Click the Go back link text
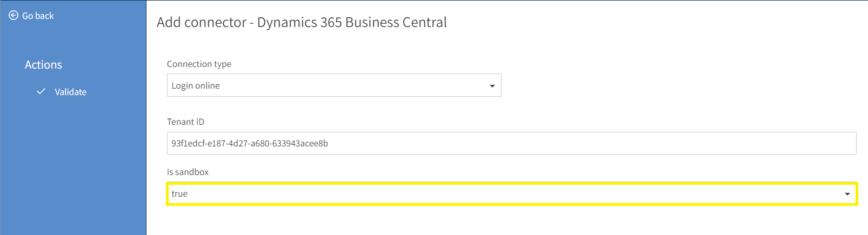 click(x=38, y=16)
